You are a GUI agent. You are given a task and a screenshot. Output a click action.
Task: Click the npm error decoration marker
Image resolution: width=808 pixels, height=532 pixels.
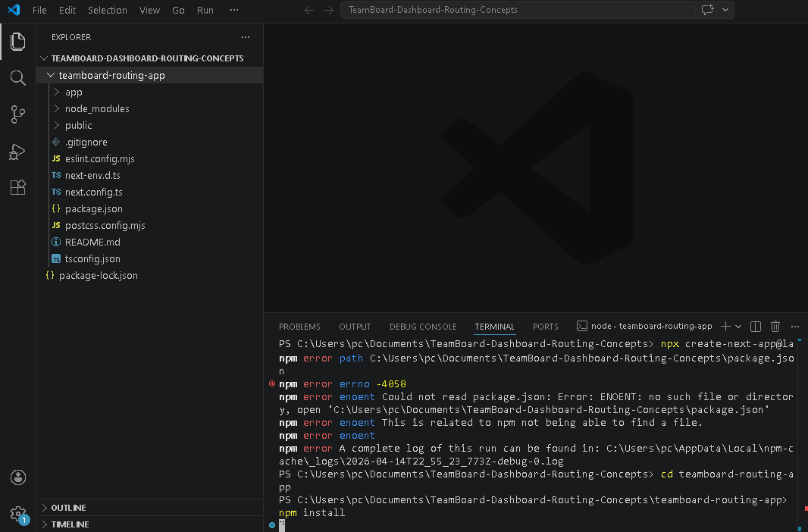pos(272,383)
